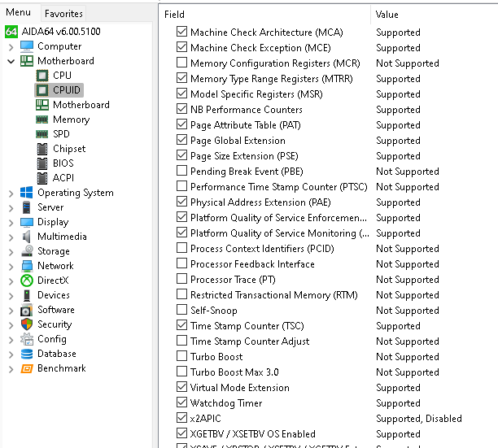
Task: Click the Security shield icon
Action: 26,324
